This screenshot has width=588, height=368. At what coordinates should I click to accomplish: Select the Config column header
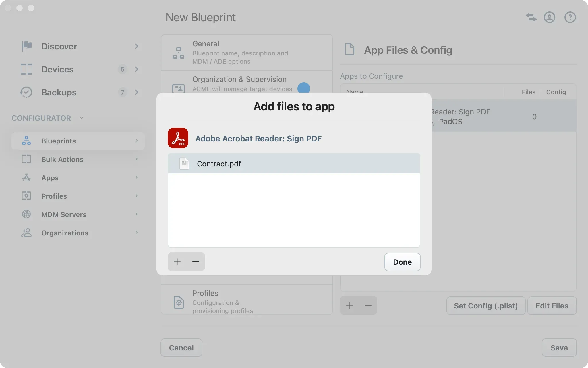click(x=556, y=92)
